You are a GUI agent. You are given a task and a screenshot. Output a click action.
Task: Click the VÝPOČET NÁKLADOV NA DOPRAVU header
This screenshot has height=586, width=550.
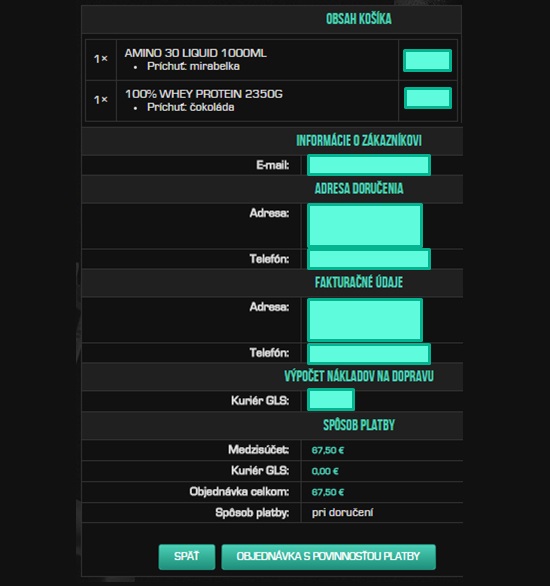coord(359,376)
